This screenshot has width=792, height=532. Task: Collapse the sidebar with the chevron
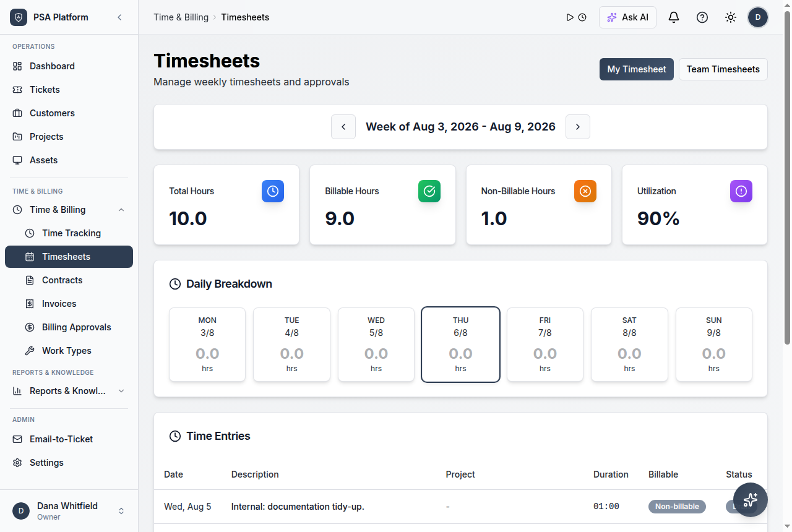point(119,17)
